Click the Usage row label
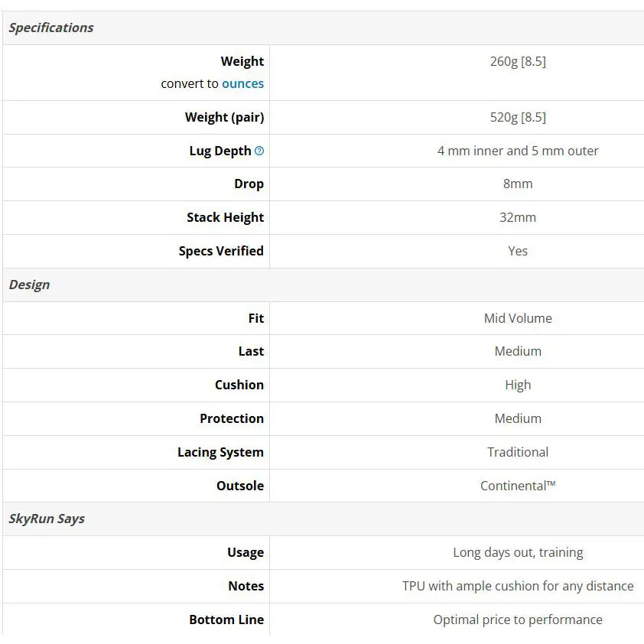The width and height of the screenshot is (644, 644). 245,552
